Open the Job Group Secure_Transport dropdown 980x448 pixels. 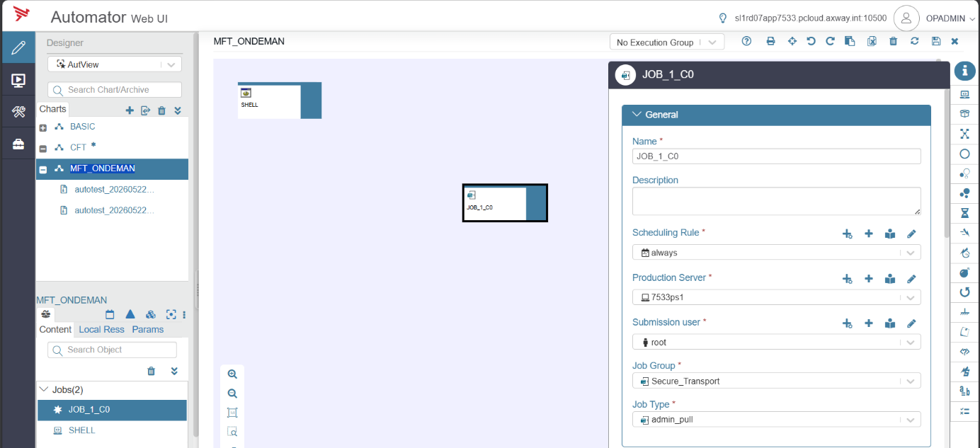776,381
